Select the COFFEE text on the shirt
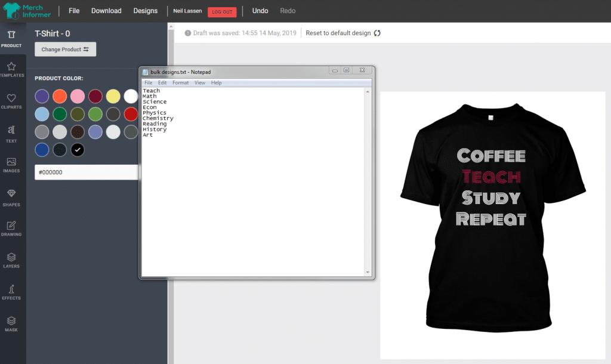Screen dimensions: 611x364 [x=491, y=156]
